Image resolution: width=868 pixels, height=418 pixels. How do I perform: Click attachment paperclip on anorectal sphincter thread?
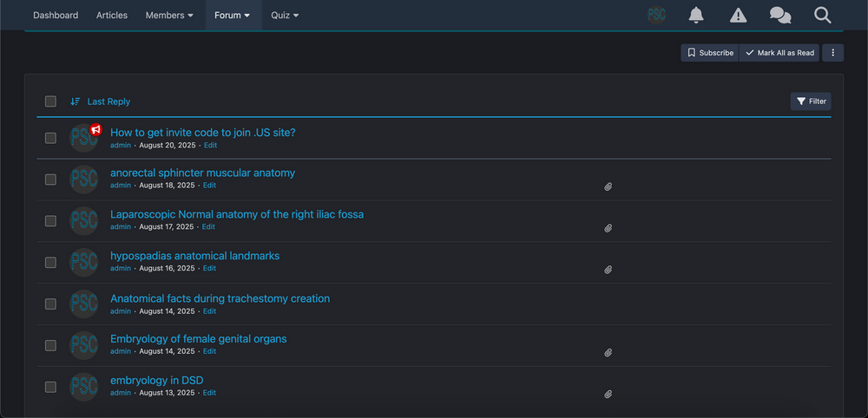coord(608,186)
